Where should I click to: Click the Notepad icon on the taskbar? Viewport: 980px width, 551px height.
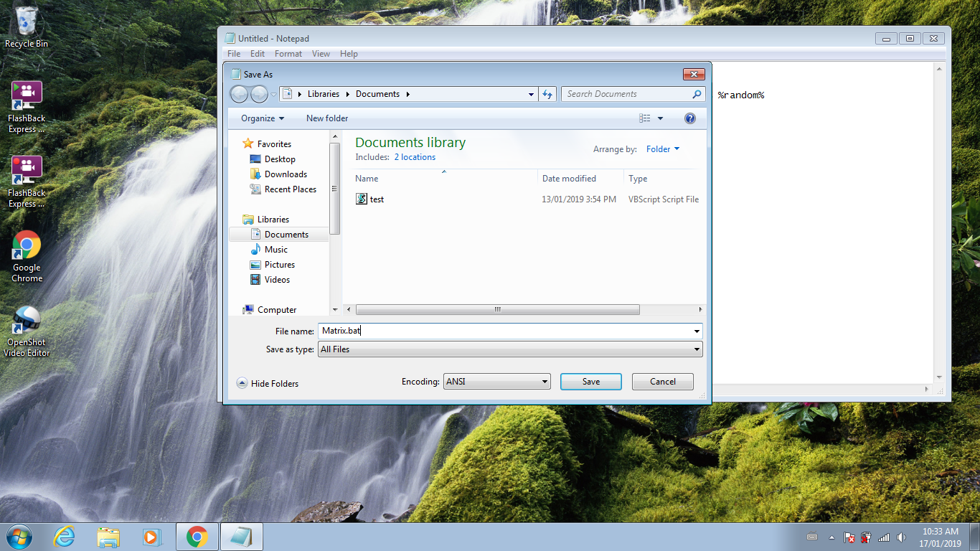[241, 536]
